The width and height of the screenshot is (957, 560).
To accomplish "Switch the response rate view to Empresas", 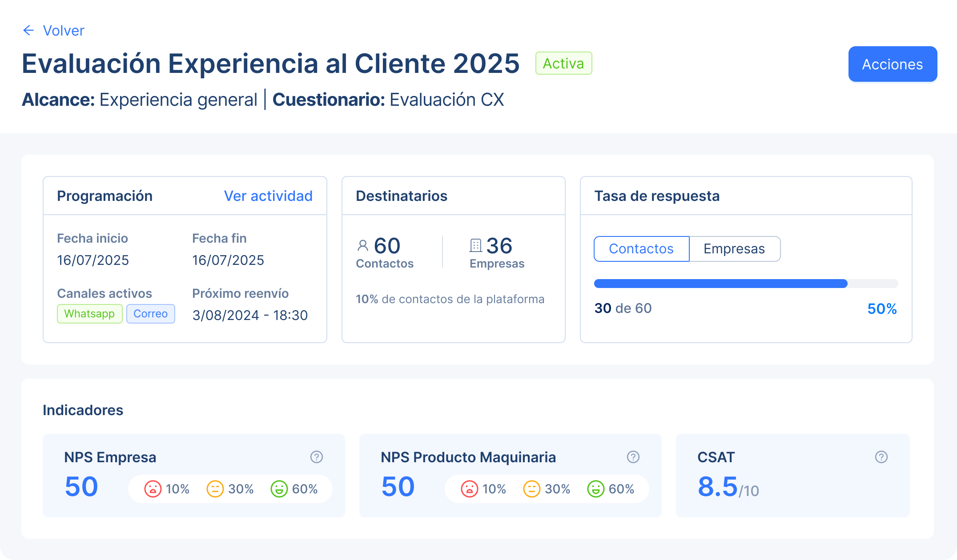I will coord(735,249).
